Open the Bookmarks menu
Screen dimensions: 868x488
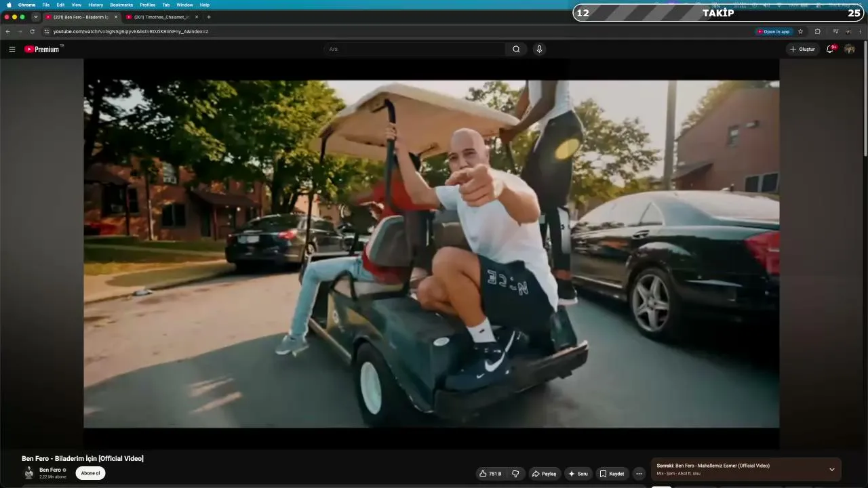[121, 5]
